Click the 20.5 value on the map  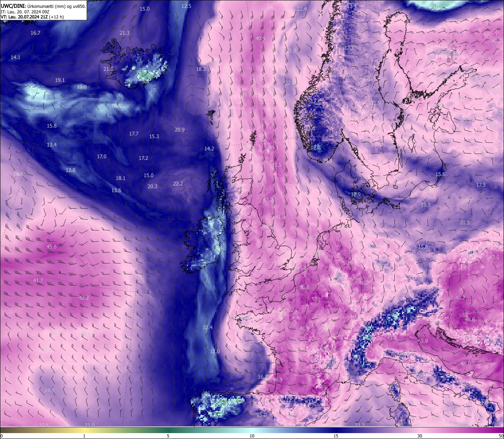(x=465, y=222)
